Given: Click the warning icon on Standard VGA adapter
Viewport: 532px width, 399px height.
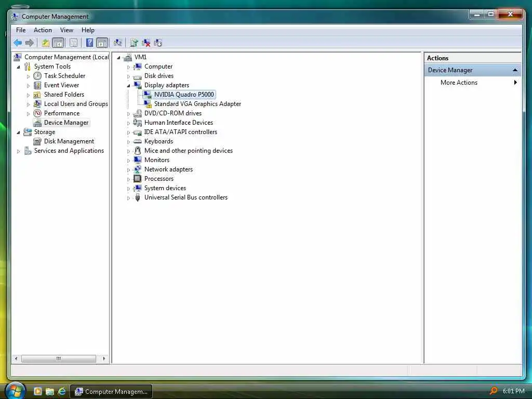Looking at the screenshot, I should click(149, 106).
